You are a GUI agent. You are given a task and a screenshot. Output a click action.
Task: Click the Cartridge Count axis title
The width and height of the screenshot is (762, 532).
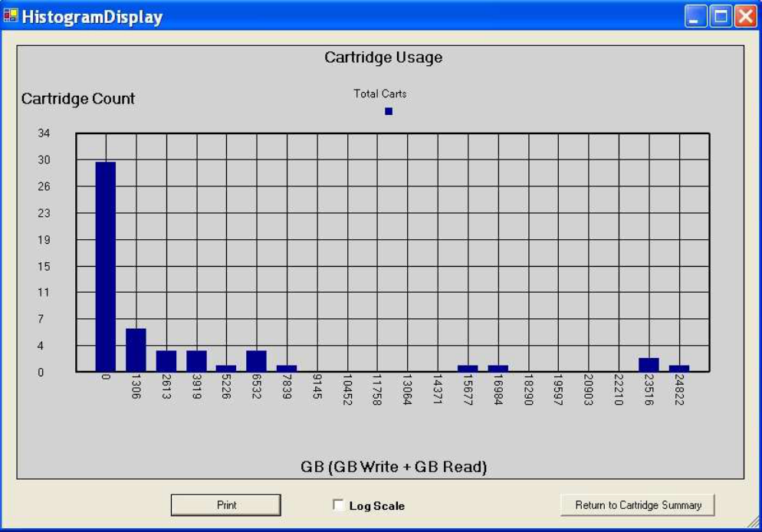point(78,99)
